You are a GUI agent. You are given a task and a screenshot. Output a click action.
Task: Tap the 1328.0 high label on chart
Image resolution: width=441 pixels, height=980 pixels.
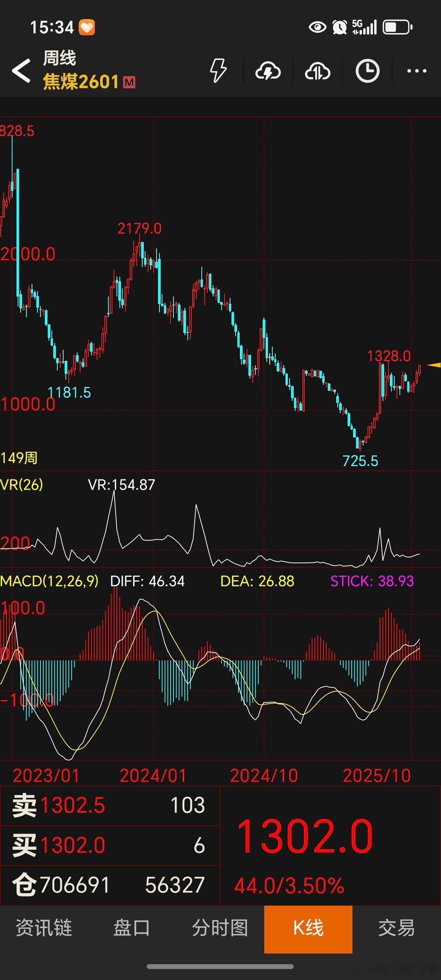[389, 356]
